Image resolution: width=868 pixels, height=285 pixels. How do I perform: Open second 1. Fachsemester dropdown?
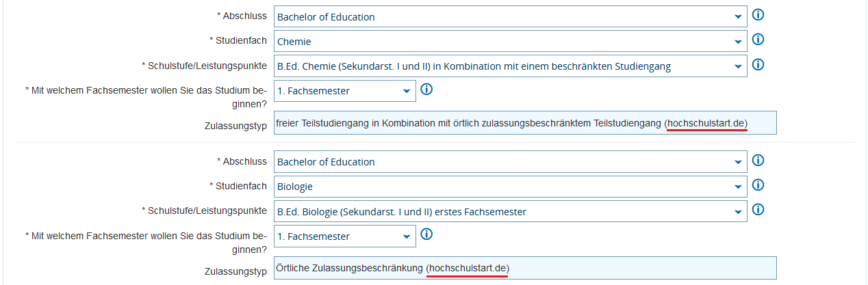(344, 236)
